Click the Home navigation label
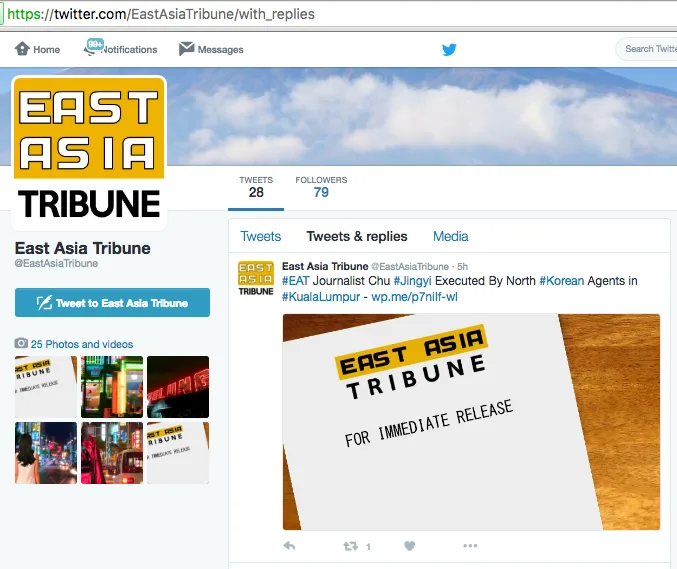Image resolution: width=677 pixels, height=569 pixels. [x=47, y=49]
